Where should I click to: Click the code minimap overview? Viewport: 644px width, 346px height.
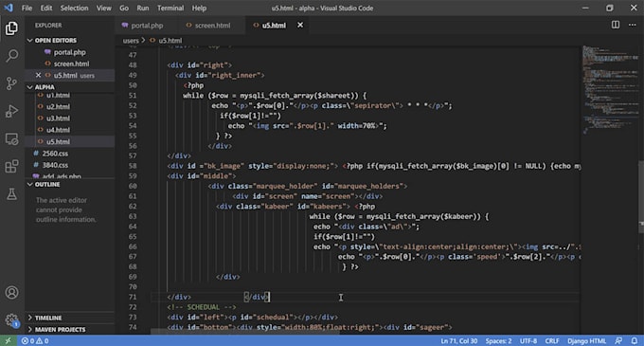[610, 90]
